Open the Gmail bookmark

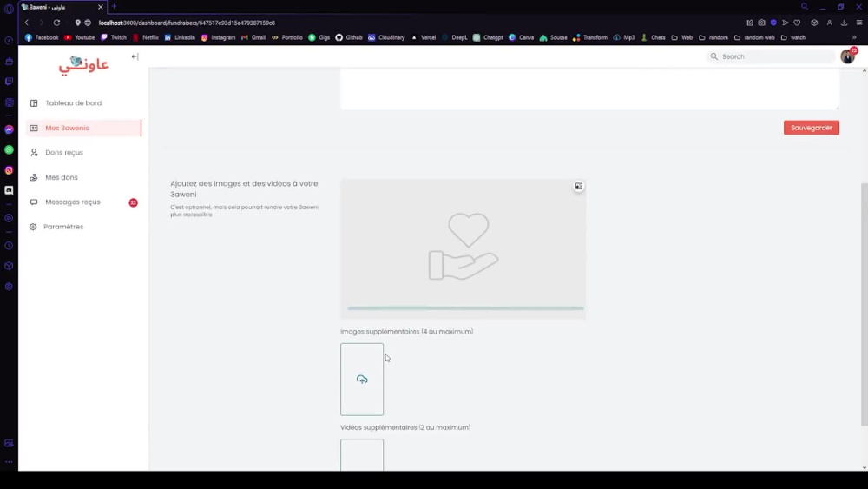coord(253,37)
